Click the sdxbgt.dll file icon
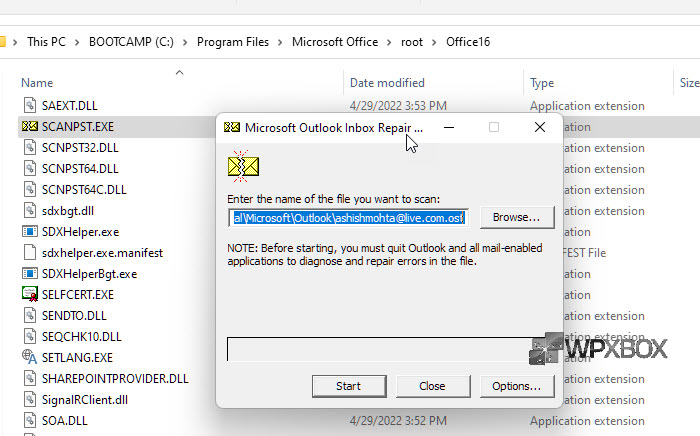Image resolution: width=700 pixels, height=436 pixels. coord(29,210)
